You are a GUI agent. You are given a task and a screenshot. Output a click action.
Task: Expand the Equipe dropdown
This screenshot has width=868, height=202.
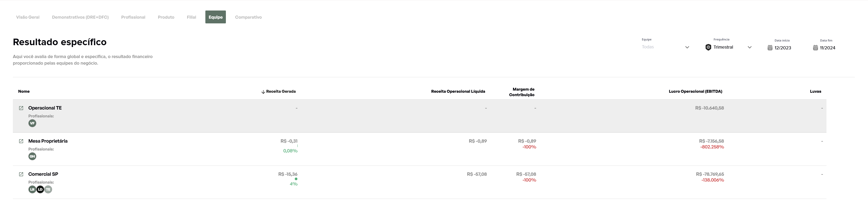click(x=687, y=47)
